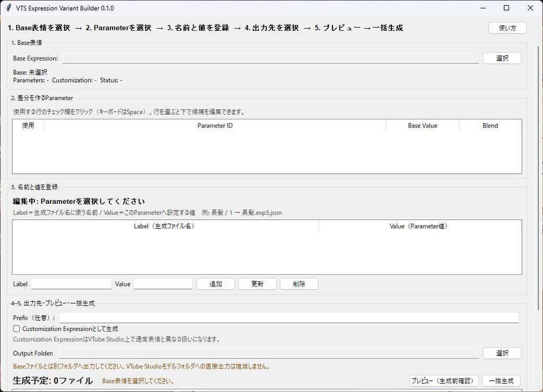The image size is (543, 392).
Task: Click Value（Parameter値）column header
Action: (x=420, y=226)
